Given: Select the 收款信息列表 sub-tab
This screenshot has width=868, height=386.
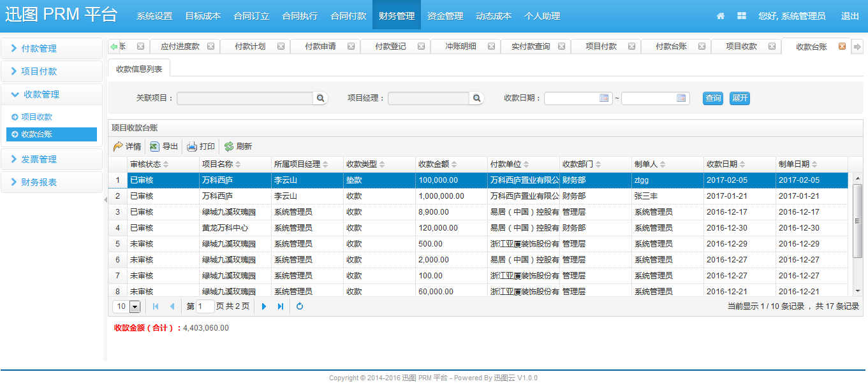Looking at the screenshot, I should pyautogui.click(x=139, y=69).
